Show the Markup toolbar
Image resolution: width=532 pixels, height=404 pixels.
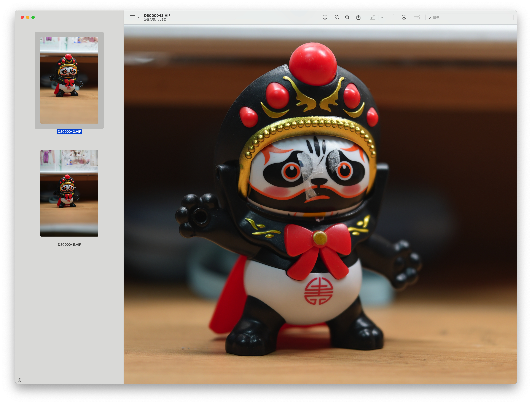tap(404, 17)
